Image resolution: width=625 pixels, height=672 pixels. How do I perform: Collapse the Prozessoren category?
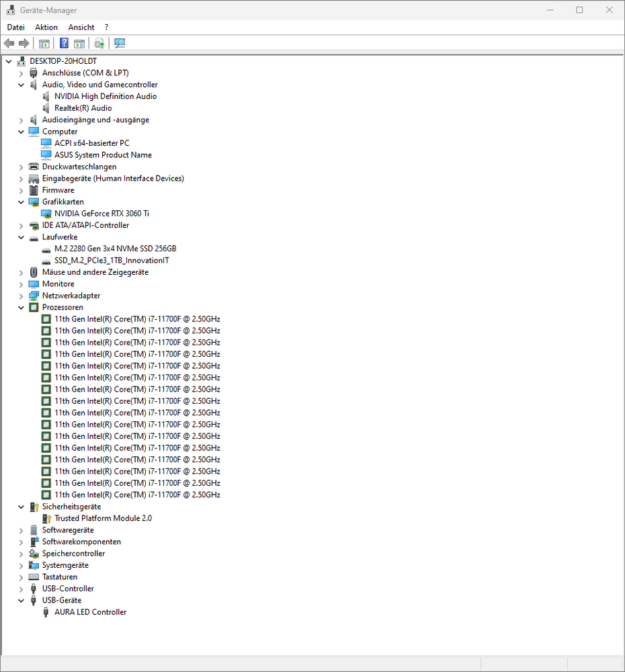[x=21, y=308]
